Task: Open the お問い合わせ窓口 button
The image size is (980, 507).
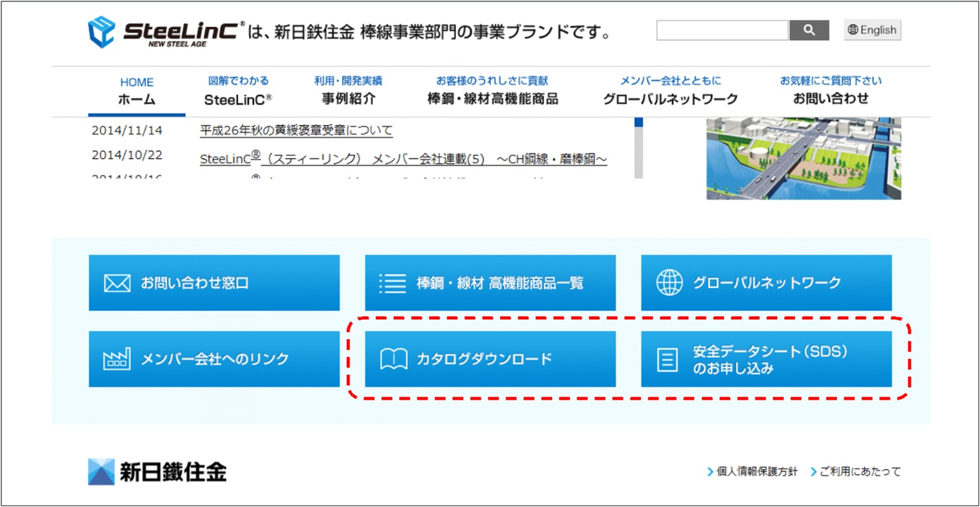Action: 214,283
